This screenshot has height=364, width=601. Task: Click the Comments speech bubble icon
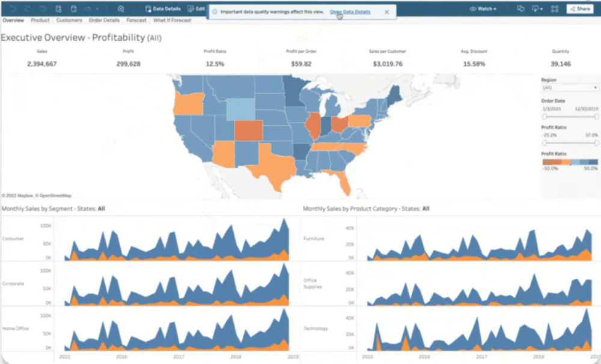(520, 8)
